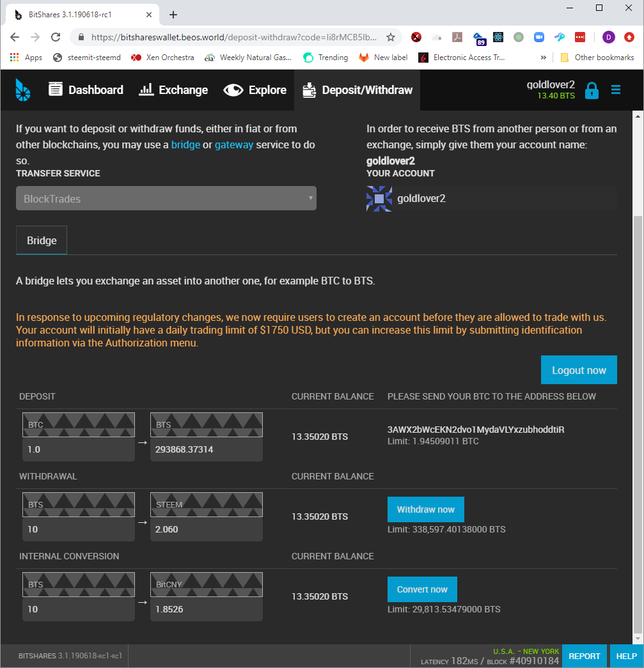Follow the gateway link
The width and height of the screenshot is (644, 668).
coord(234,145)
